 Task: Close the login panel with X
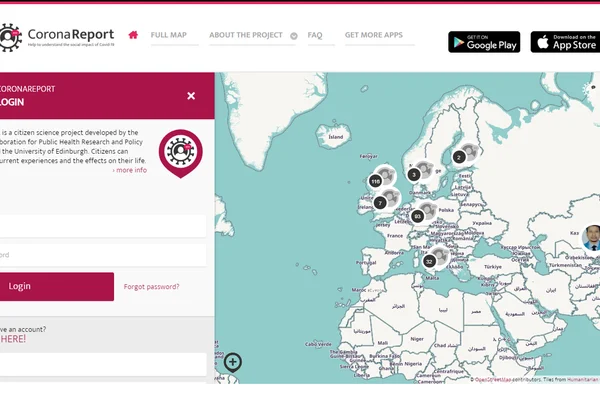(191, 96)
